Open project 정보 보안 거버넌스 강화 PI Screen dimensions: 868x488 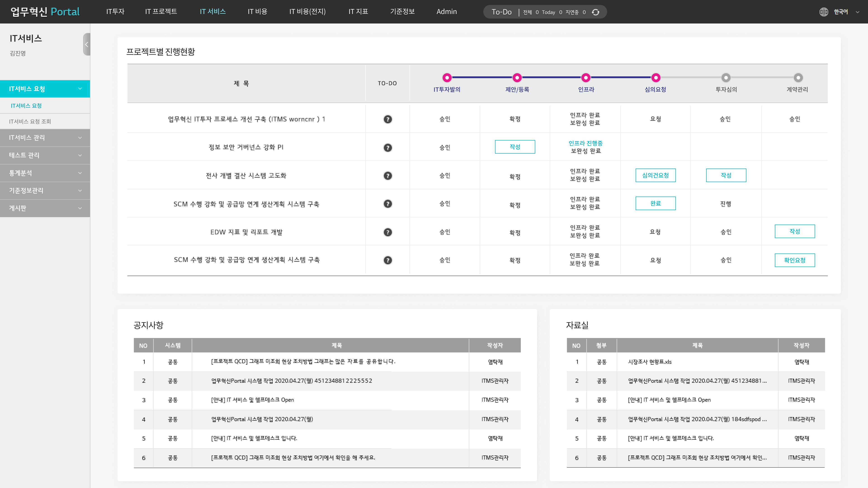(246, 147)
